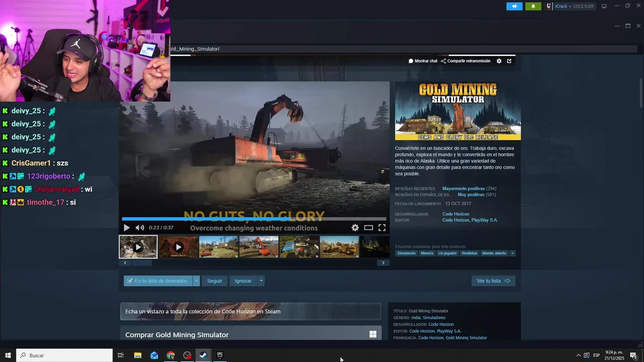
Task: Open Steam announcements megaphone button
Action: point(514,6)
